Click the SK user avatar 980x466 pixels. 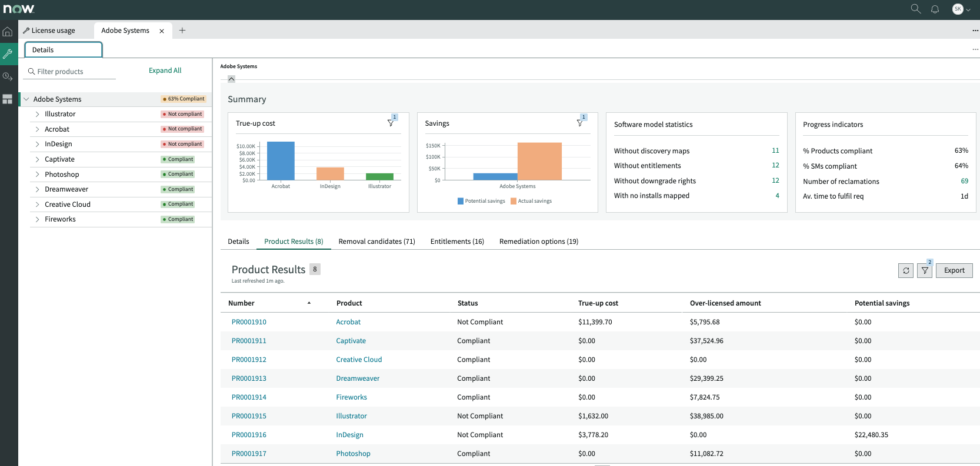click(x=958, y=9)
